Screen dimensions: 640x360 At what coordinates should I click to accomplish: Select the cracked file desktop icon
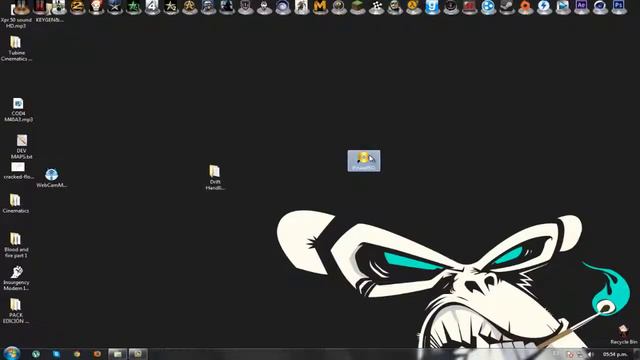click(18, 171)
